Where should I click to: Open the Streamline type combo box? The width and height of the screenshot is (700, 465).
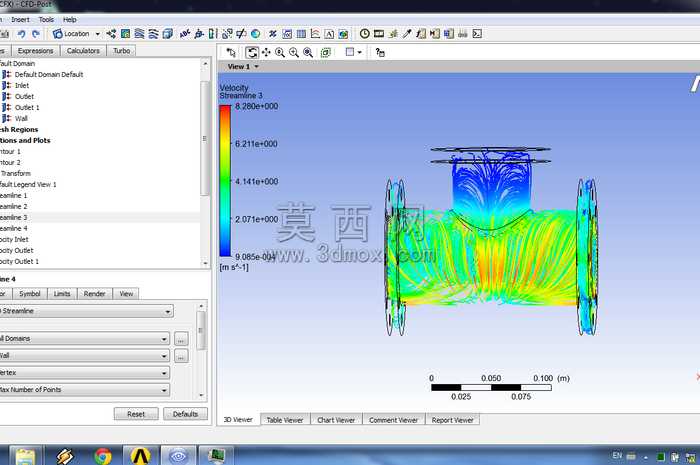[x=86, y=311]
